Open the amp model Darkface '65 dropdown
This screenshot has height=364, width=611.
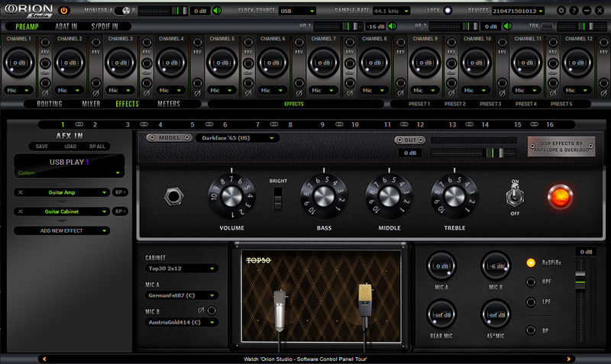pyautogui.click(x=238, y=138)
